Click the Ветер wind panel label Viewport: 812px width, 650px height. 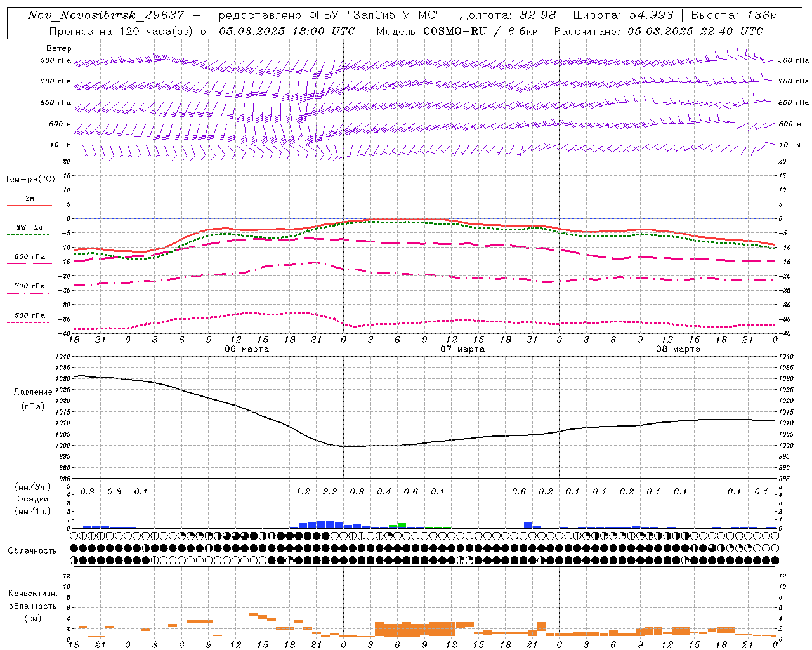[59, 48]
